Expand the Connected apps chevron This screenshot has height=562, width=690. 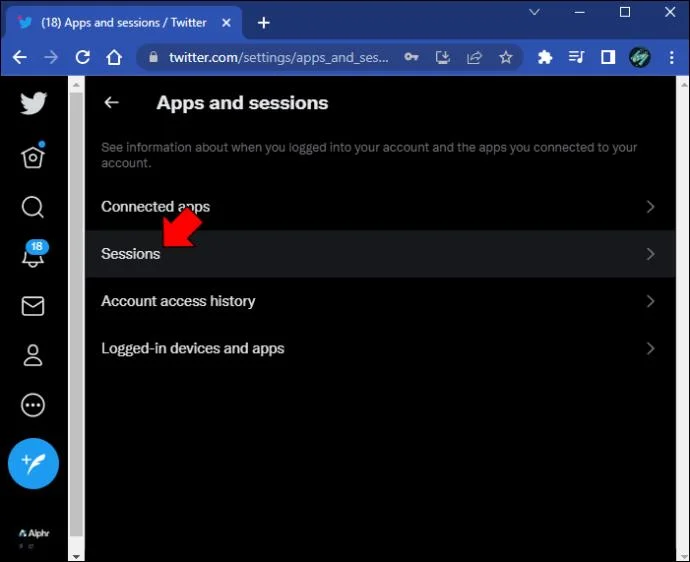650,207
